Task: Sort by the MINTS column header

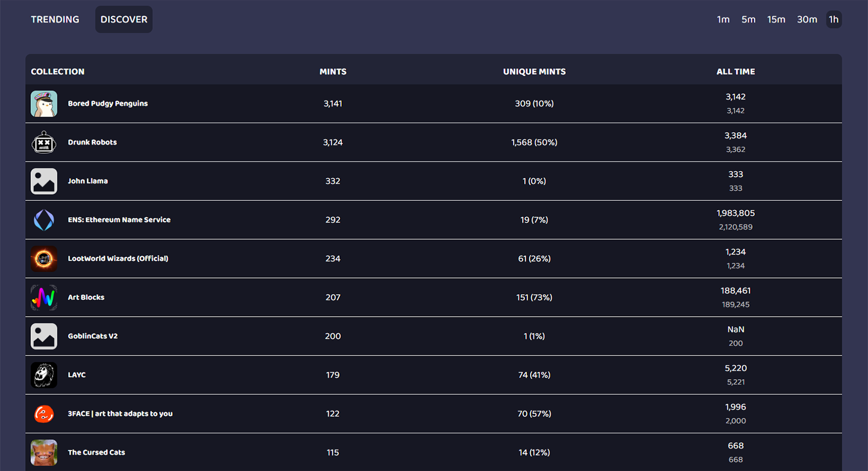Action: [x=333, y=72]
